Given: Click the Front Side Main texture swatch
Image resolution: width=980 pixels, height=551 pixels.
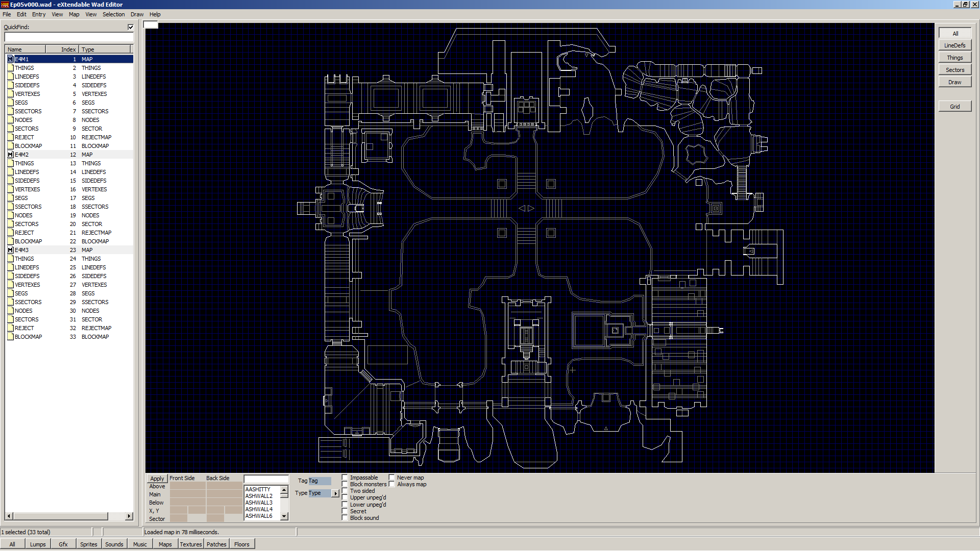Looking at the screenshot, I should [187, 494].
